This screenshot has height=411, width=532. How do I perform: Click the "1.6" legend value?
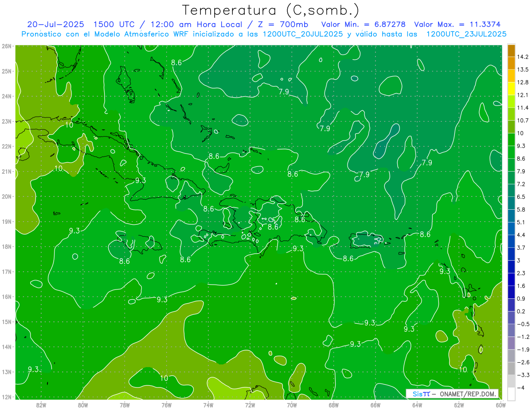tap(521, 286)
